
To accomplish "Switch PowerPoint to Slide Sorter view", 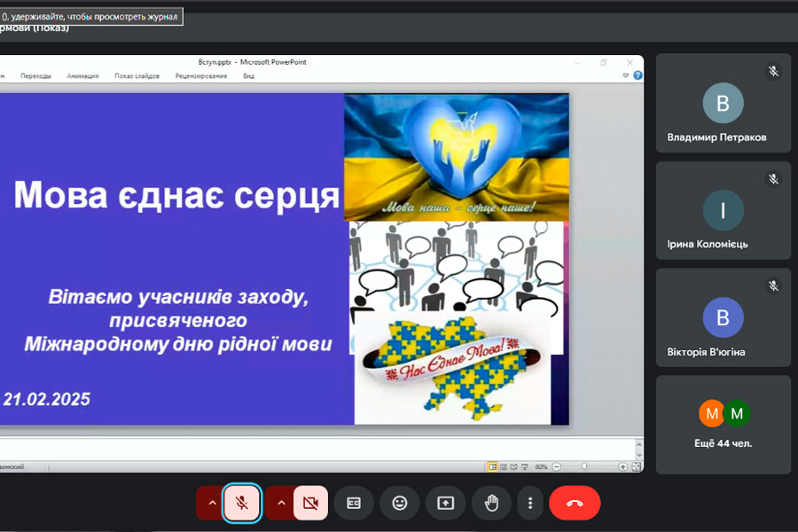I will pyautogui.click(x=503, y=466).
